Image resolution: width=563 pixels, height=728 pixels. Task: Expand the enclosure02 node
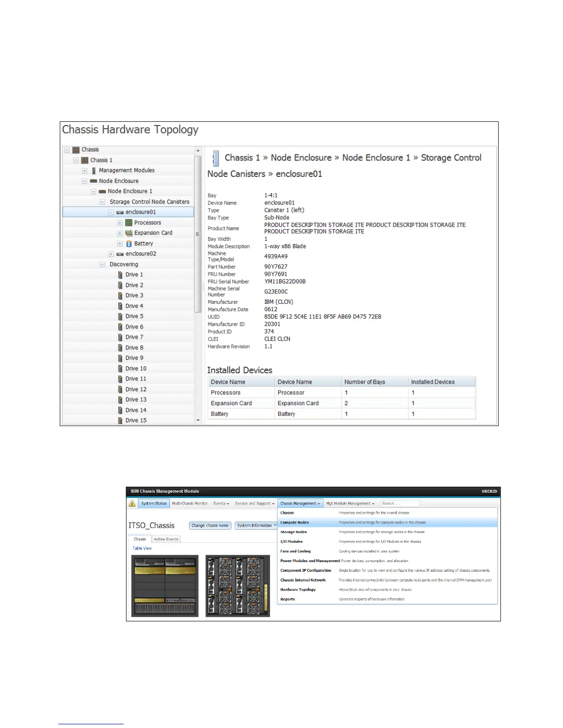(x=111, y=254)
